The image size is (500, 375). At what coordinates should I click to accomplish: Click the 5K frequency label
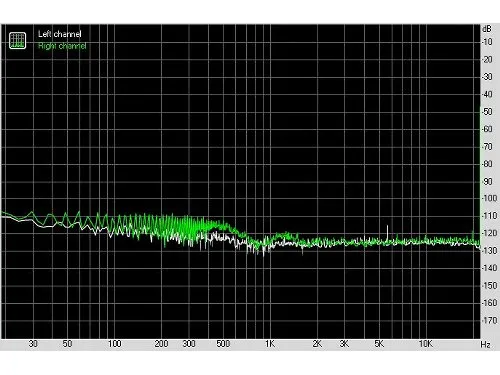[379, 344]
